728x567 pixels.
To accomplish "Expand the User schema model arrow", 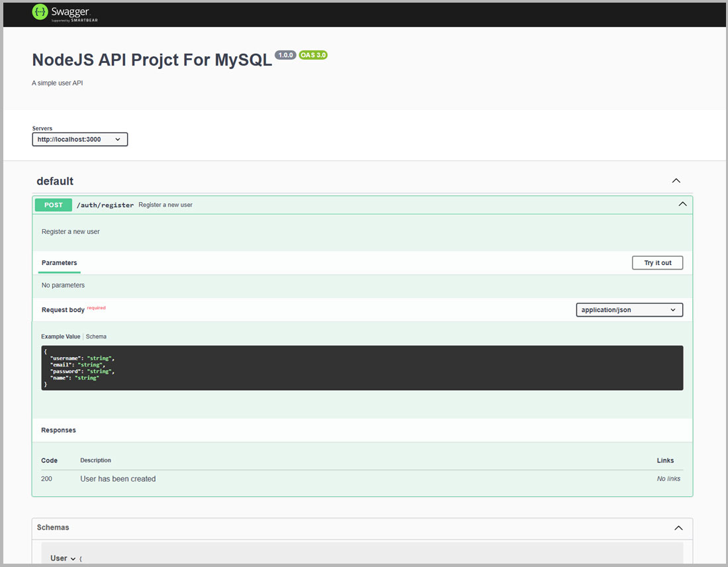I will point(73,558).
